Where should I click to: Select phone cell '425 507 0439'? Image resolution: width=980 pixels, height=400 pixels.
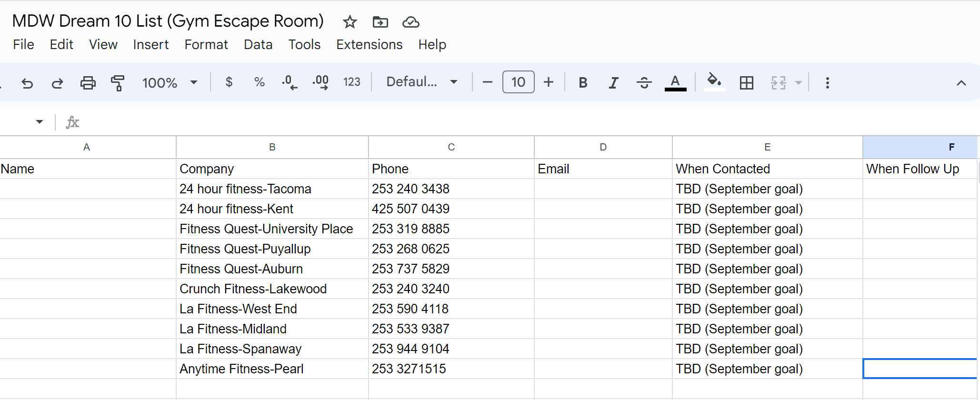tap(451, 209)
